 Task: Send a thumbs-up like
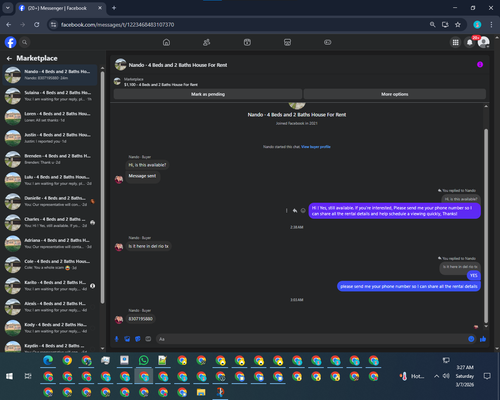483,339
